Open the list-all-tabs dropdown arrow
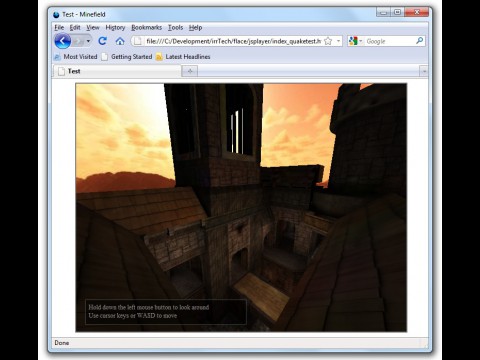480x360 pixels. pos(424,71)
